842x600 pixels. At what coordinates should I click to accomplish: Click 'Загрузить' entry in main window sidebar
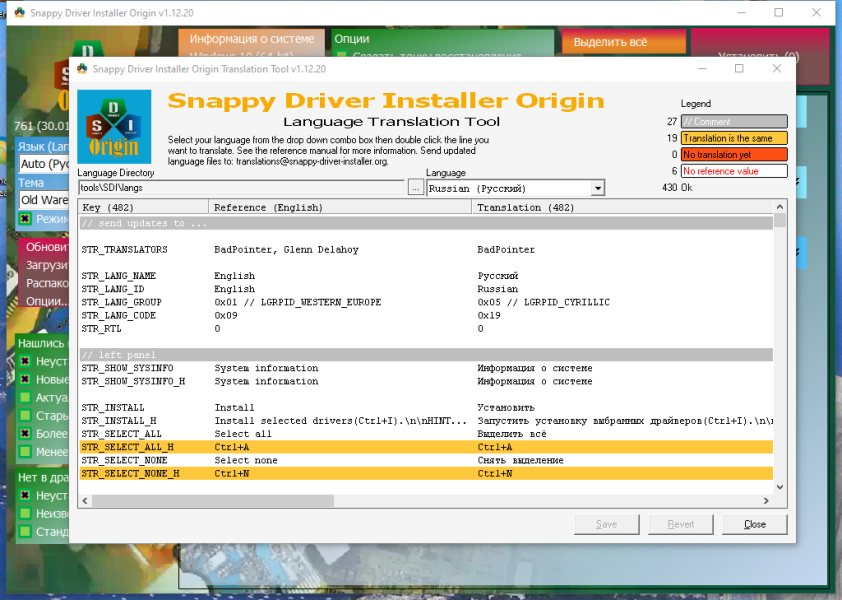point(47,265)
